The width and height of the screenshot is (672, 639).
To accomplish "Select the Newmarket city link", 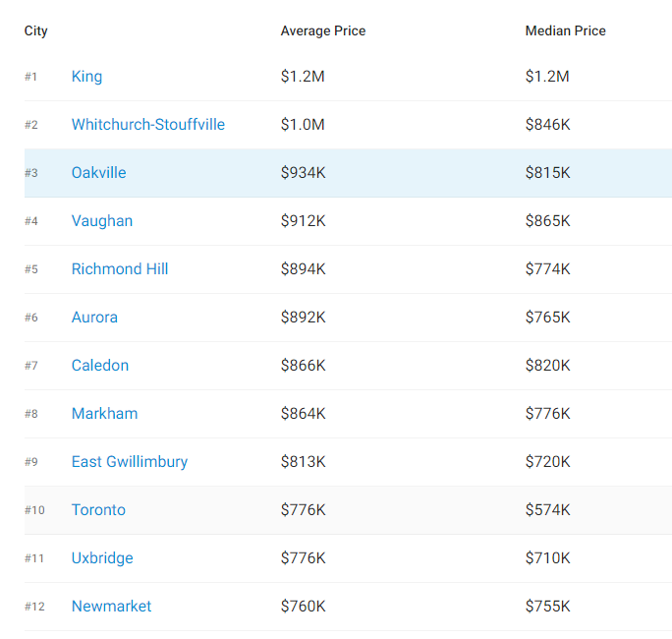I will (111, 607).
